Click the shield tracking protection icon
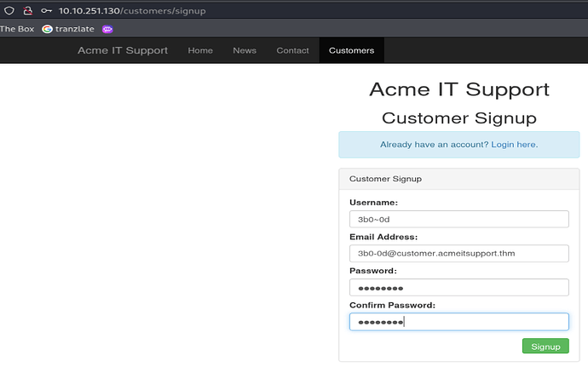Image resolution: width=588 pixels, height=367 pixels. click(9, 10)
